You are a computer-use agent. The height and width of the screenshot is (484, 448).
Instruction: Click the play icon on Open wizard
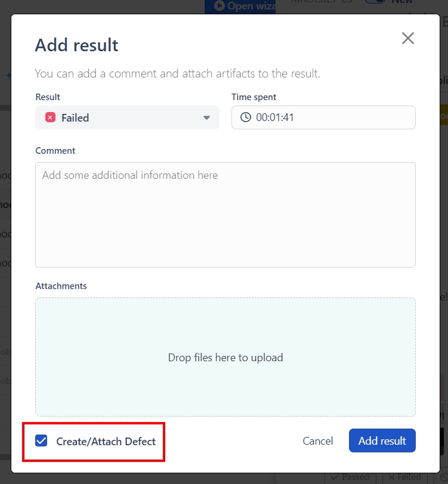[219, 6]
